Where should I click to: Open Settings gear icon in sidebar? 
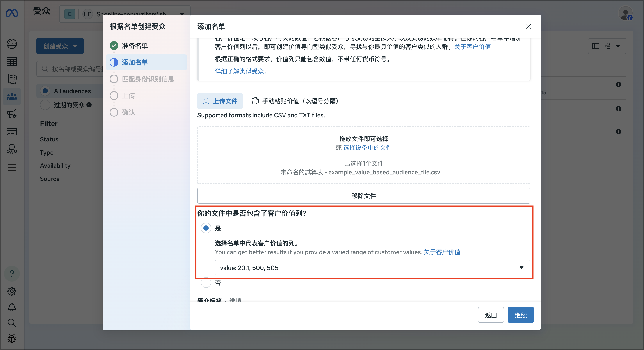pyautogui.click(x=12, y=291)
